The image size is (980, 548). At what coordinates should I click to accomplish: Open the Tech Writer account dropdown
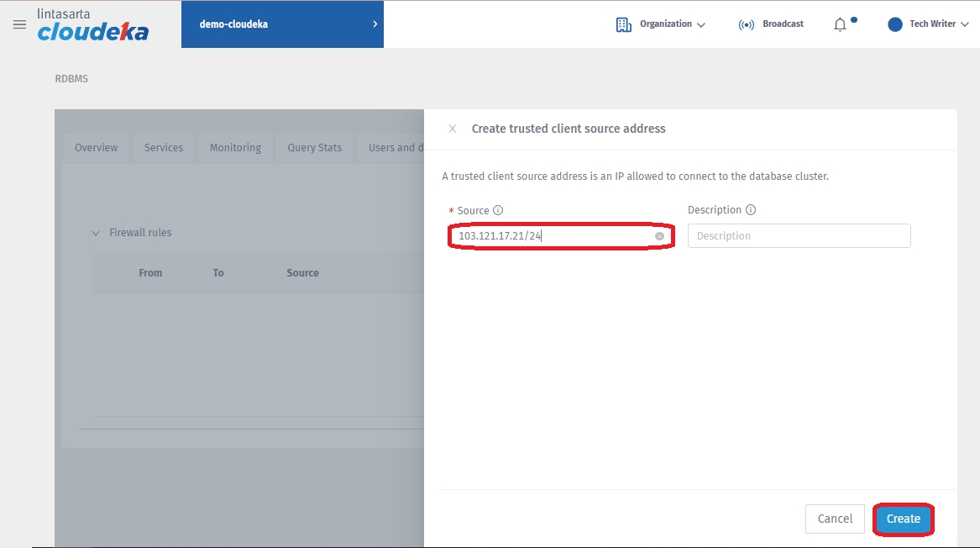964,25
